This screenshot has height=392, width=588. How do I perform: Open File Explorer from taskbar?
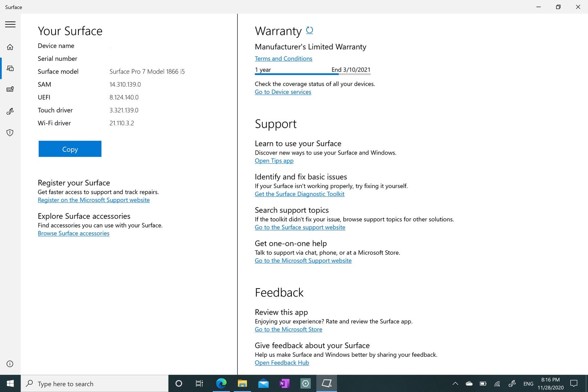[242, 383]
